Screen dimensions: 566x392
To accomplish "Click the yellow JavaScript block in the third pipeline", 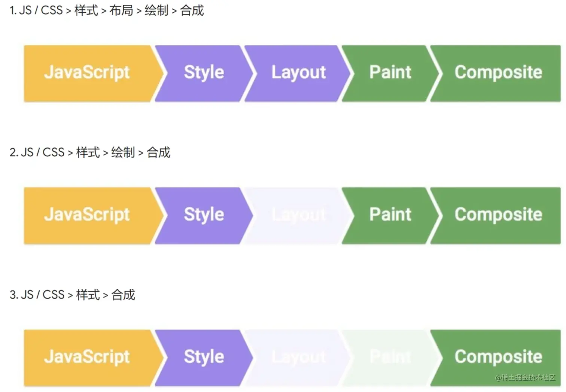I will click(87, 357).
